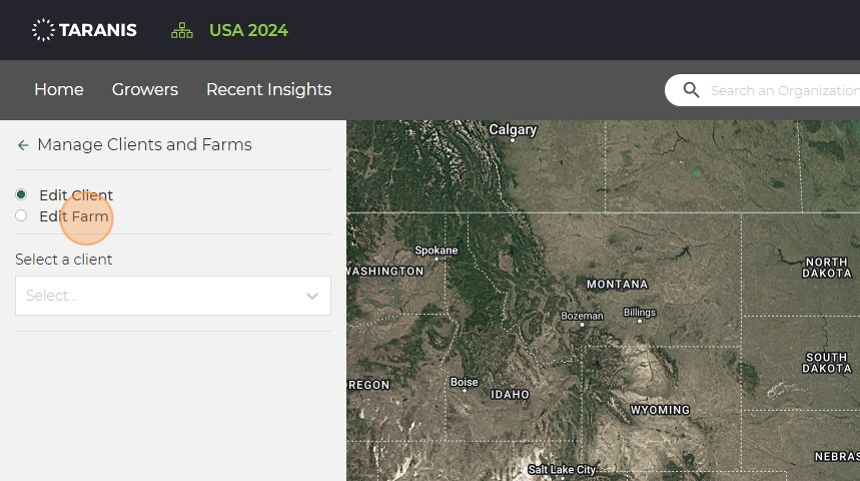Click the Calgary city marker on map
The width and height of the screenshot is (860, 481).
(x=513, y=140)
